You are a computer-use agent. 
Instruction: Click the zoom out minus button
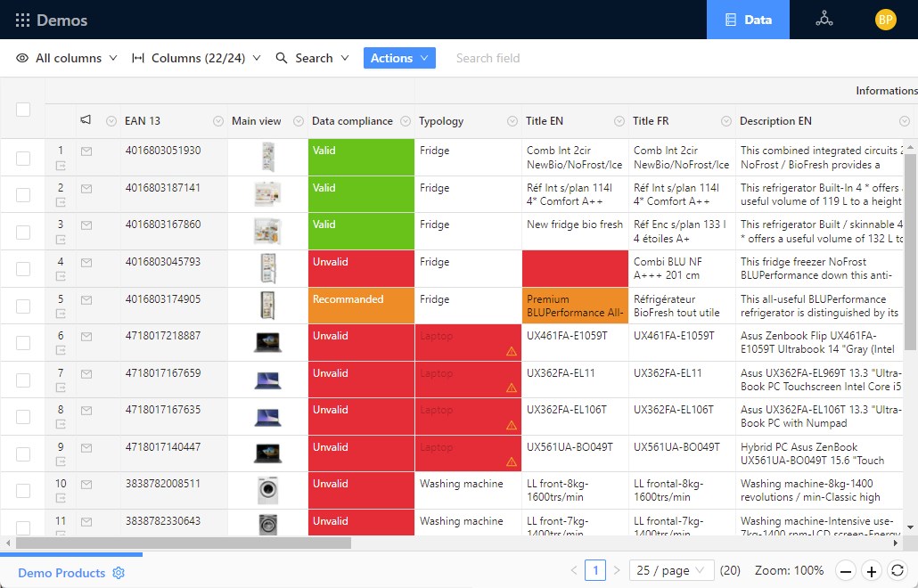846,571
